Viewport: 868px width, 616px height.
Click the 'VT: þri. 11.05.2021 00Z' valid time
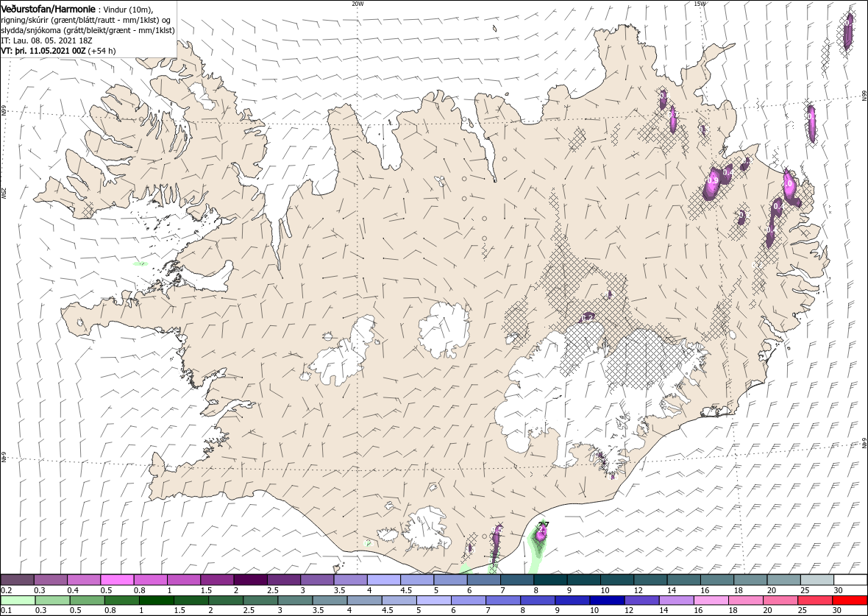coord(43,51)
